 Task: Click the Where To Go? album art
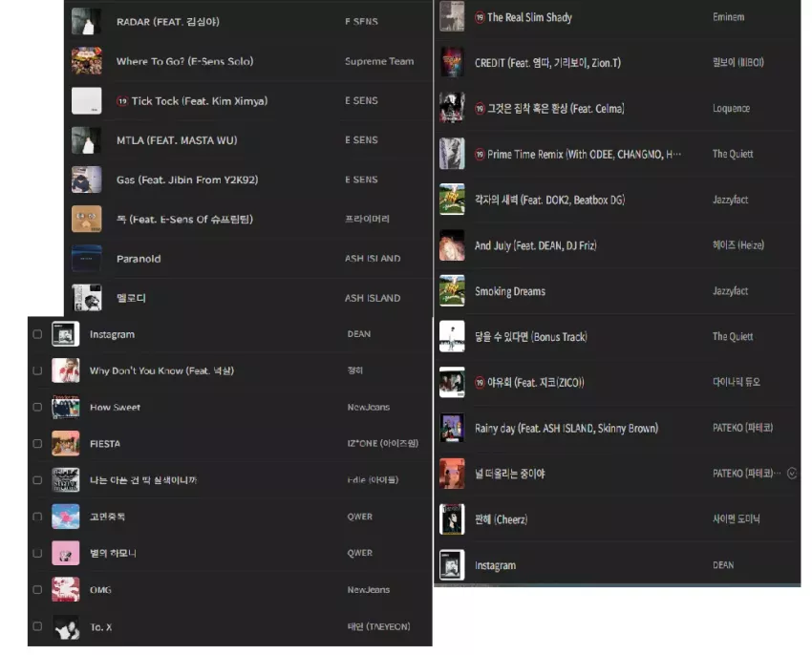pos(87,61)
